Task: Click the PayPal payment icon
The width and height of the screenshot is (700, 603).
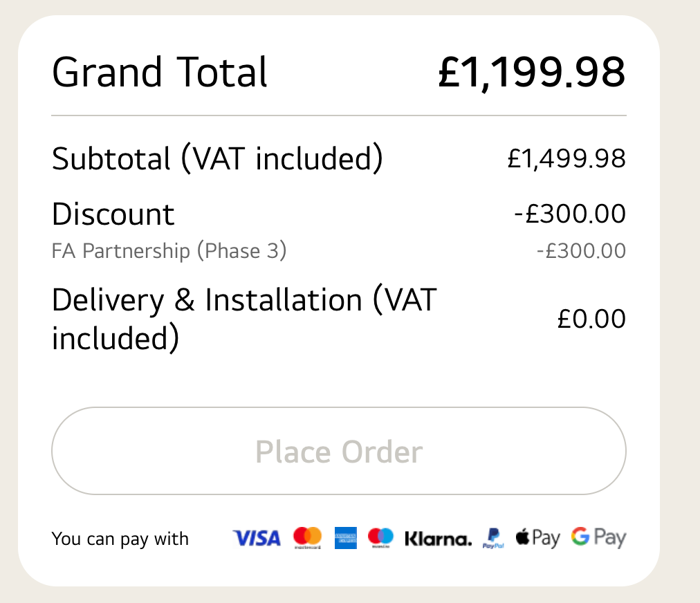Action: pyautogui.click(x=493, y=539)
